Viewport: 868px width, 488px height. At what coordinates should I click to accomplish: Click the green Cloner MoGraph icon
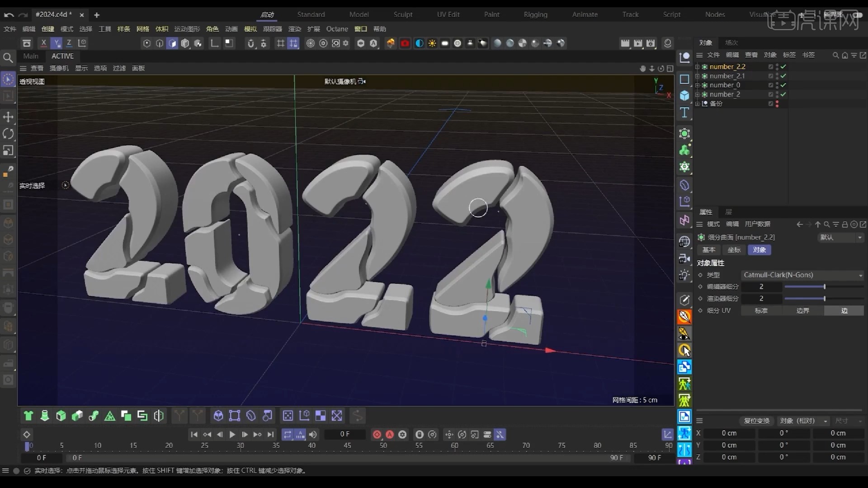684,150
